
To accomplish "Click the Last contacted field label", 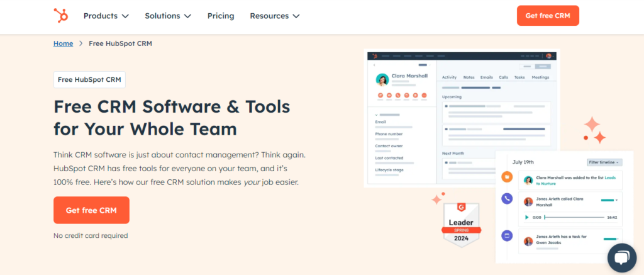I will coord(389,158).
